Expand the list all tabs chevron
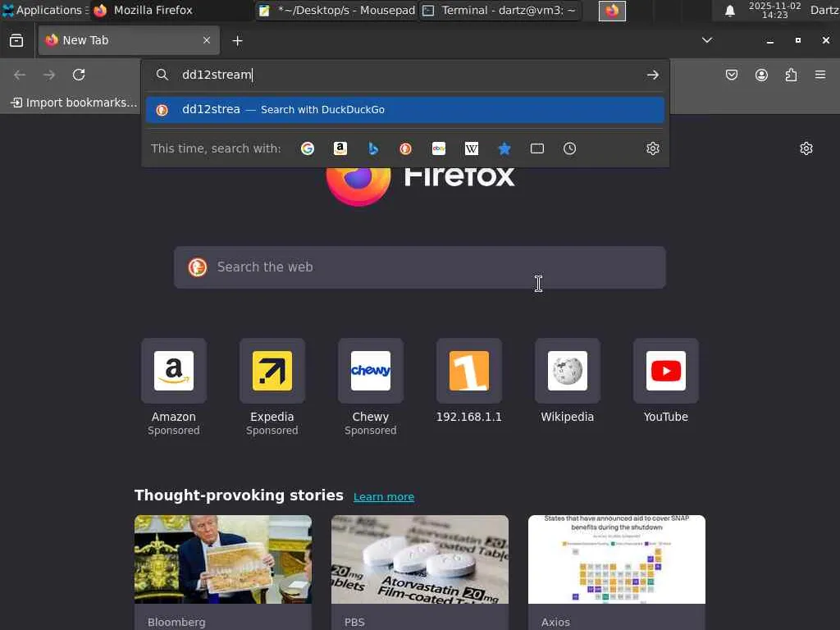 pos(707,40)
